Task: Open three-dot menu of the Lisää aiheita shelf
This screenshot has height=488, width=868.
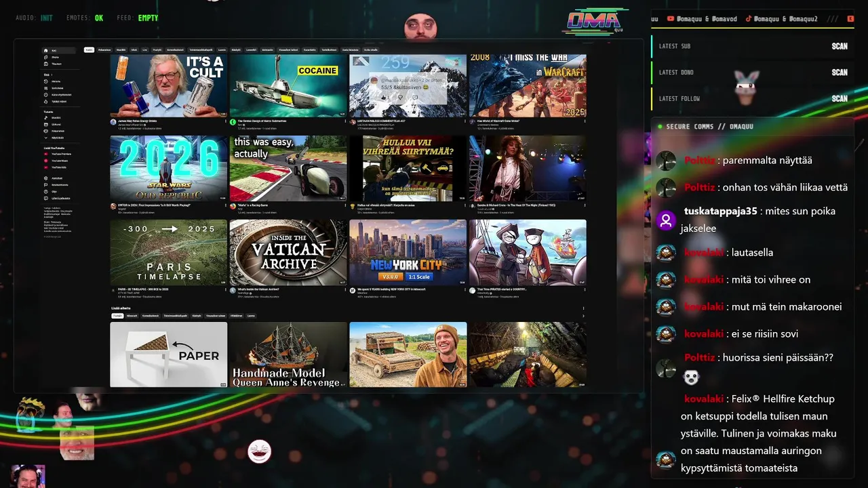Action: point(583,308)
